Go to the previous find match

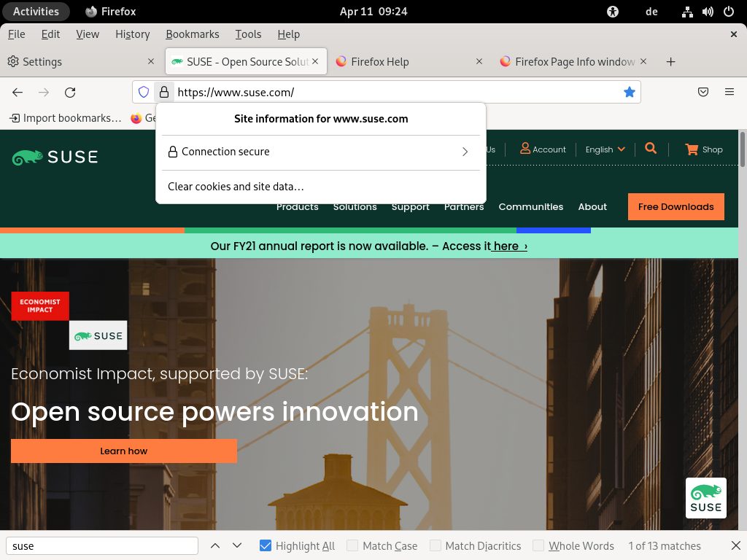click(215, 545)
